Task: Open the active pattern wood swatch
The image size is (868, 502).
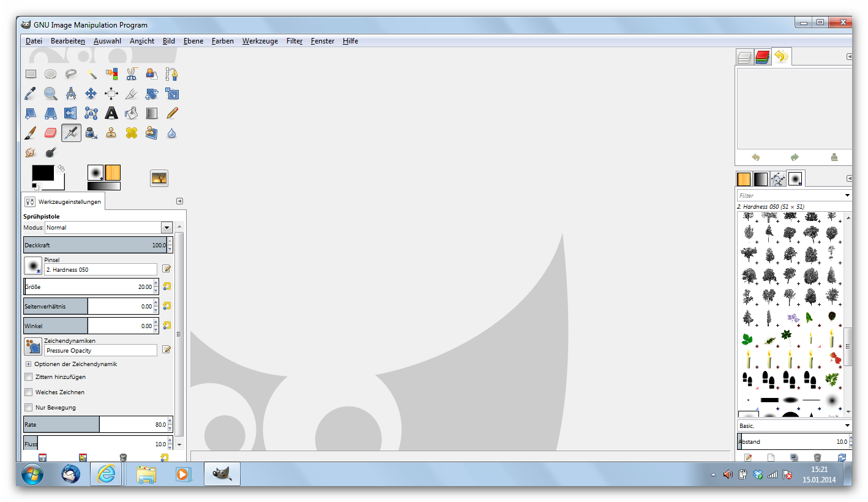Action: [x=113, y=172]
